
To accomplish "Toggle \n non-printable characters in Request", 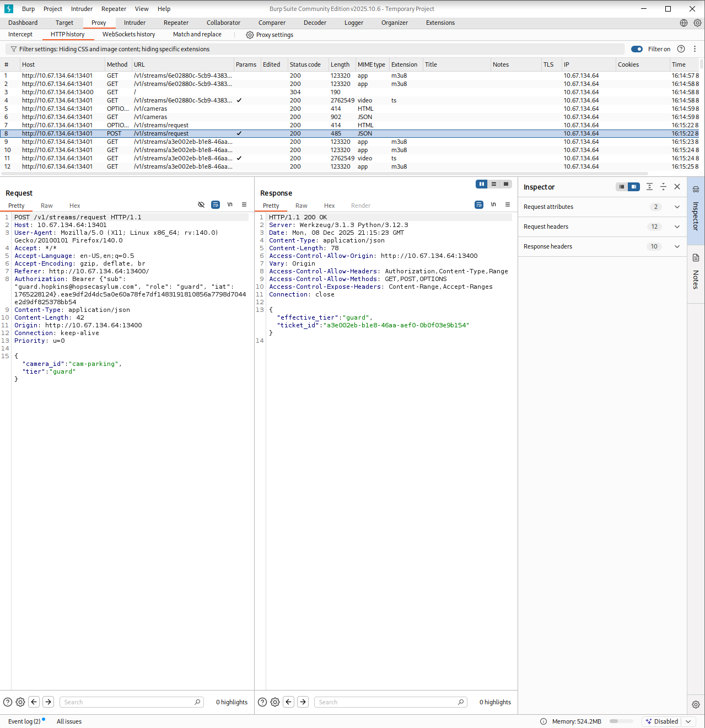I will (x=230, y=205).
